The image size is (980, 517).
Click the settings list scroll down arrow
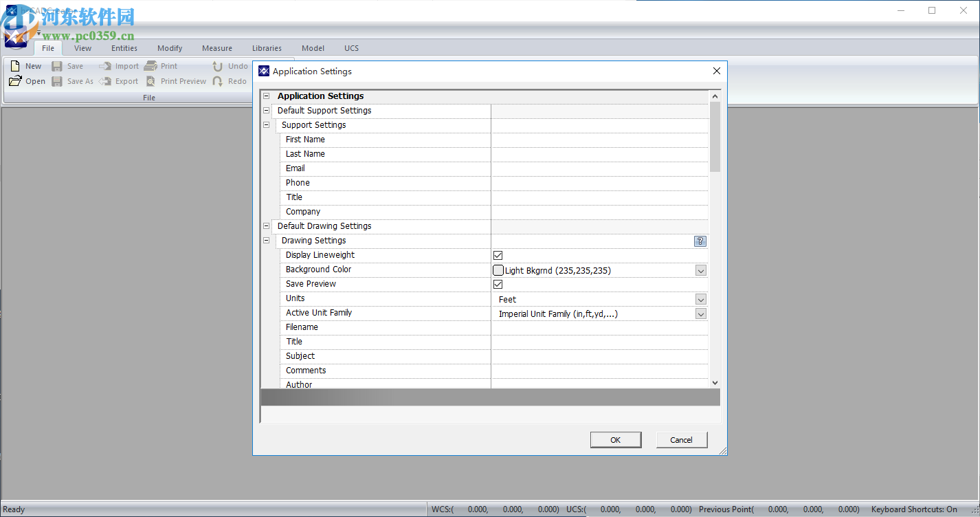715,382
